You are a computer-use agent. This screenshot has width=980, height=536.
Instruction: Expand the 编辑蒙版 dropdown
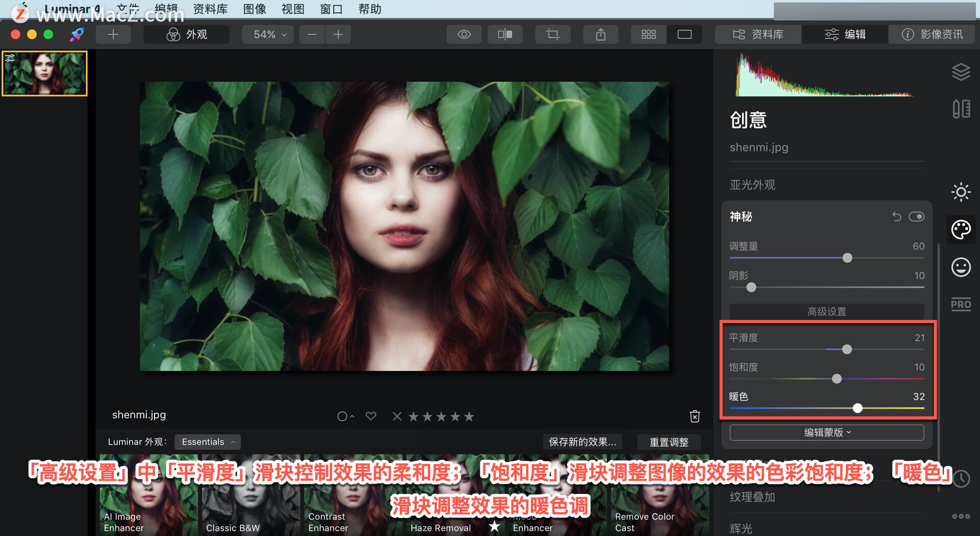pyautogui.click(x=826, y=432)
